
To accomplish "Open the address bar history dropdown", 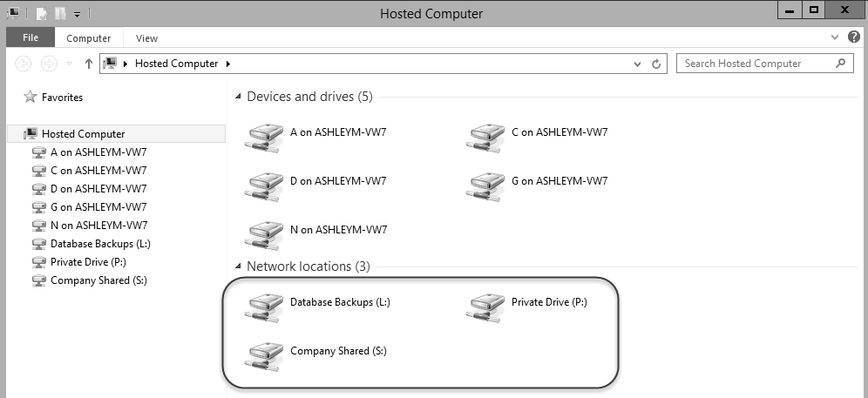I will [x=638, y=64].
